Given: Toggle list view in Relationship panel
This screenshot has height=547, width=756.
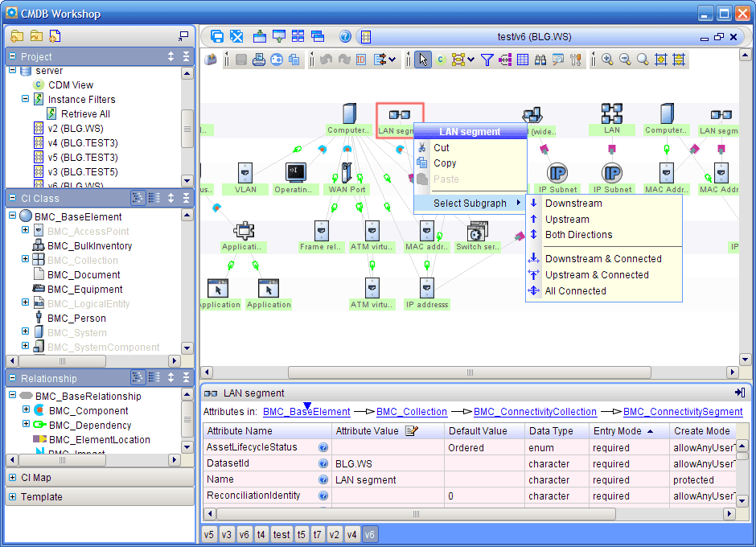Looking at the screenshot, I should [x=154, y=378].
